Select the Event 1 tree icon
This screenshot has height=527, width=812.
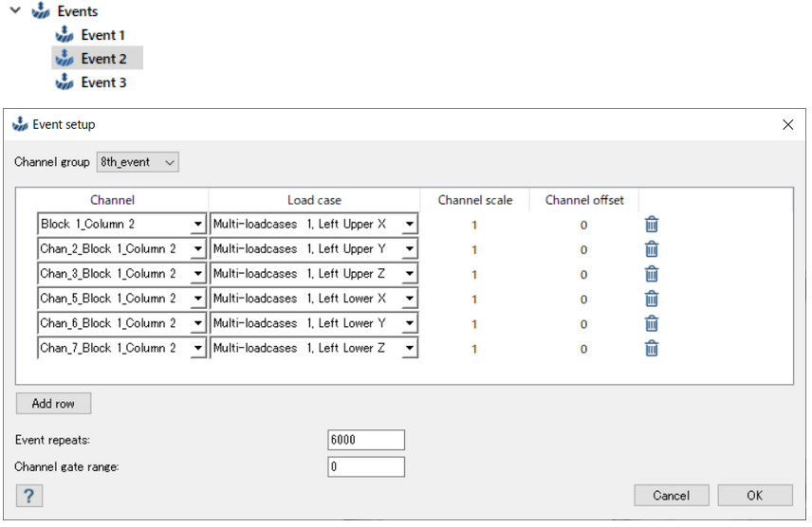click(65, 35)
